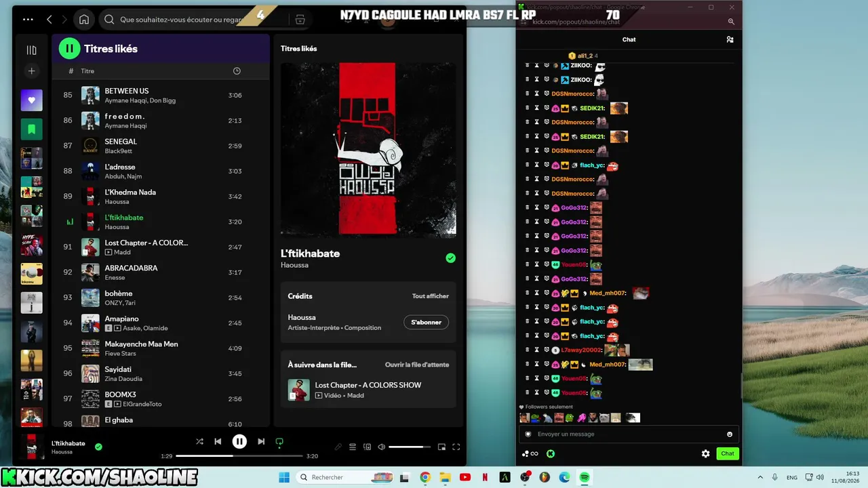Select BOOMX3 by ElGrandeToto
The height and width of the screenshot is (488, 868).
pyautogui.click(x=161, y=399)
